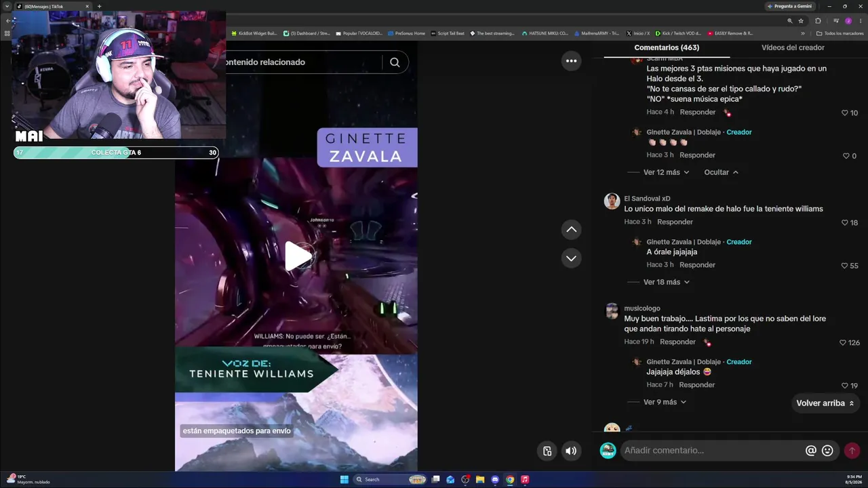Open musicologo's profile avatar
The height and width of the screenshot is (488, 868).
[612, 311]
